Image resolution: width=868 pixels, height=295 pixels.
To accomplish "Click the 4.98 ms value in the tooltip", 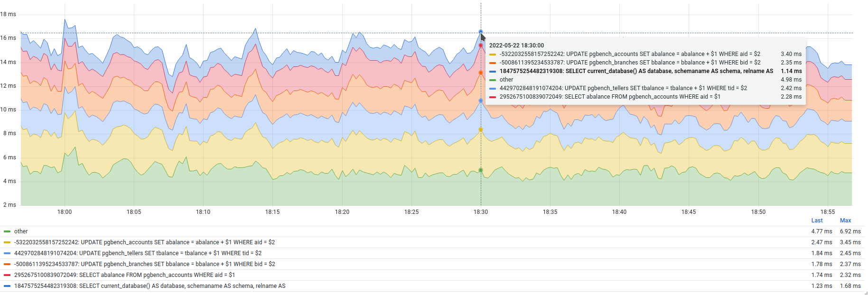I will (x=791, y=80).
